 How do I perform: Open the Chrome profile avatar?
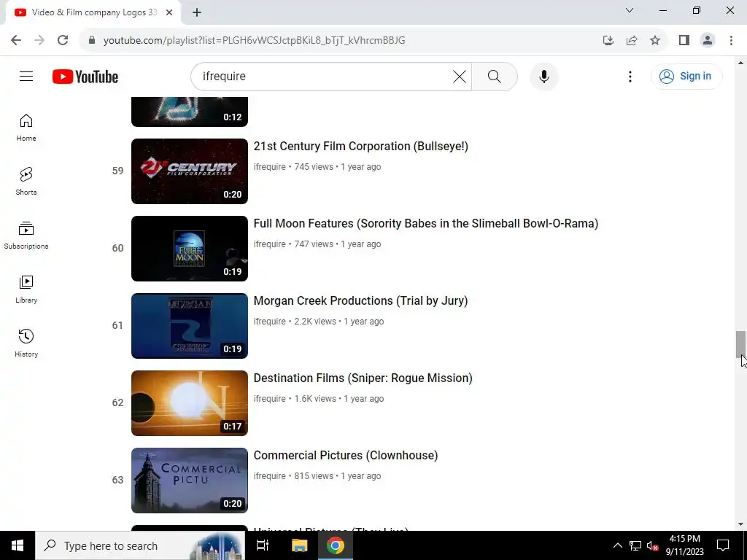(x=708, y=40)
